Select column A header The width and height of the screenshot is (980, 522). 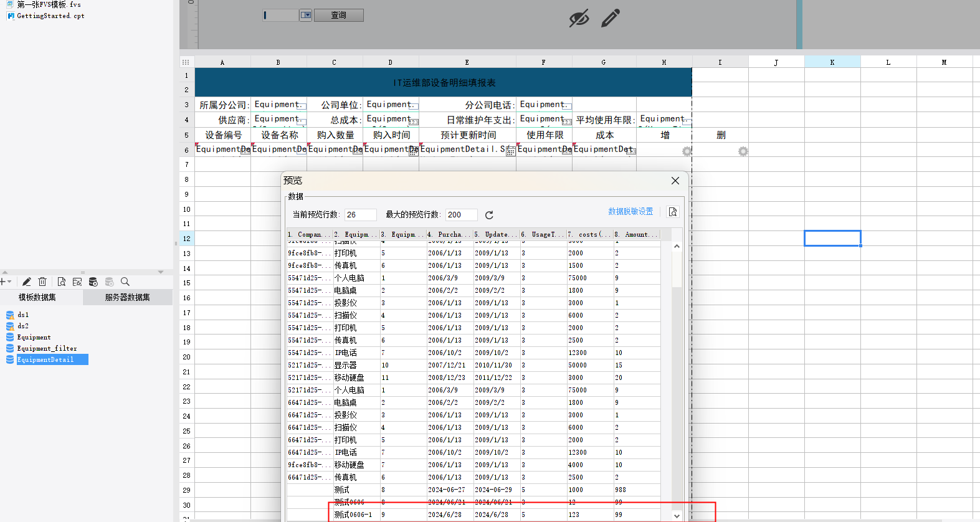[222, 62]
